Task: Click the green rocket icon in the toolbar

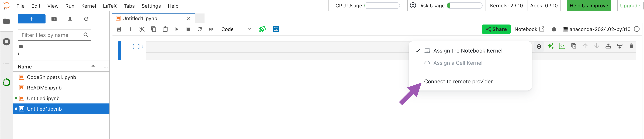Action: (262, 29)
